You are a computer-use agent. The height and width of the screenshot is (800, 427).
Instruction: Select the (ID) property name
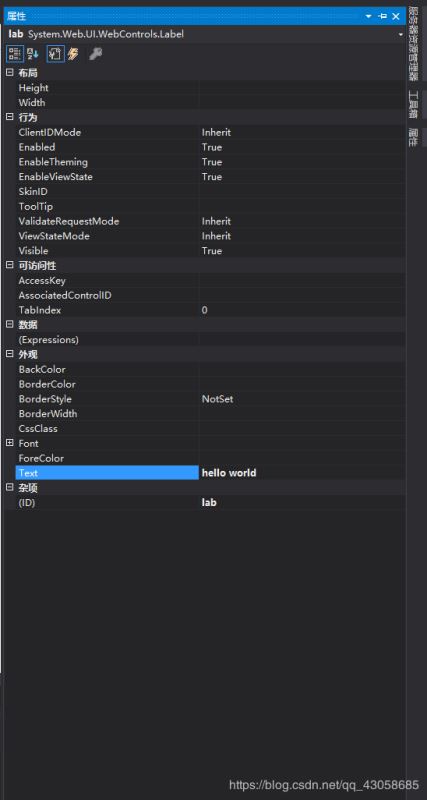[27, 503]
